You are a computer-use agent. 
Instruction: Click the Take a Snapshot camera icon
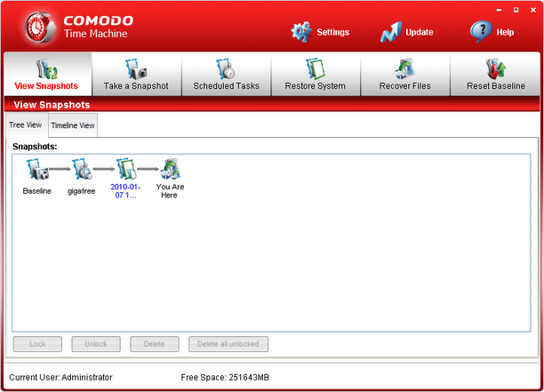click(136, 68)
